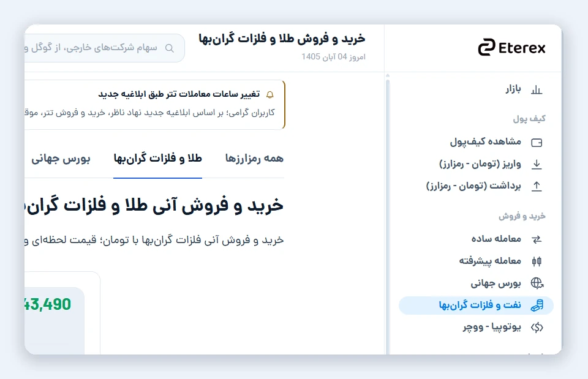Click the search field سهام شرکت‌های خارجی
Screen dimensions: 588x379
105,48
